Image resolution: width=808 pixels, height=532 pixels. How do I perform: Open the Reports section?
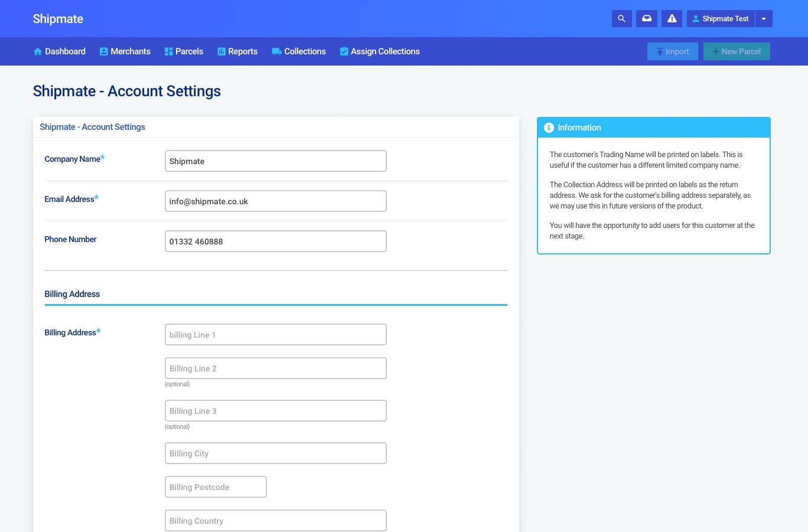[237, 51]
